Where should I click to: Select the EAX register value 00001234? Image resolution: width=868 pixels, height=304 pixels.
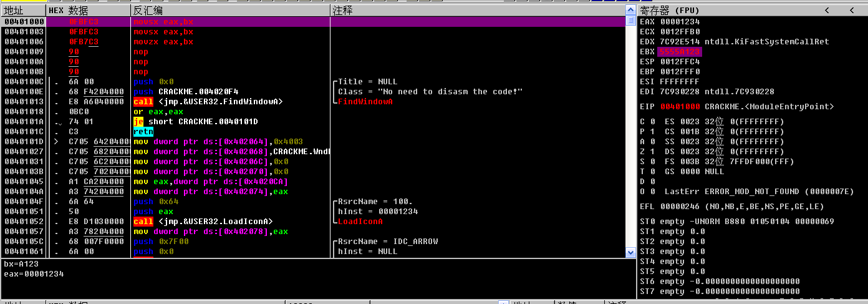pyautogui.click(x=680, y=22)
